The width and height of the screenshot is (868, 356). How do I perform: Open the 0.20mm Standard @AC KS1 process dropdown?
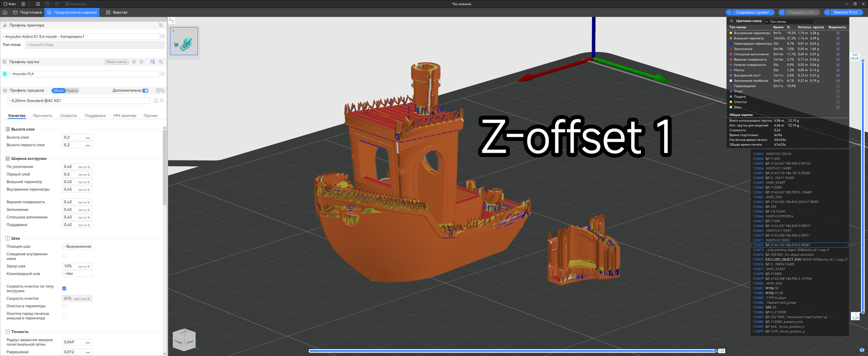[x=79, y=101]
